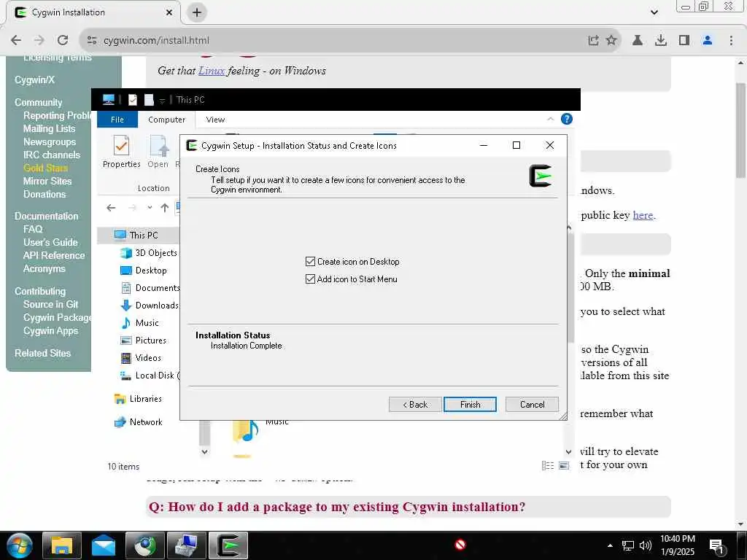This screenshot has width=747, height=560.
Task: Cancel the Cygwin Setup wizard
Action: pos(532,404)
